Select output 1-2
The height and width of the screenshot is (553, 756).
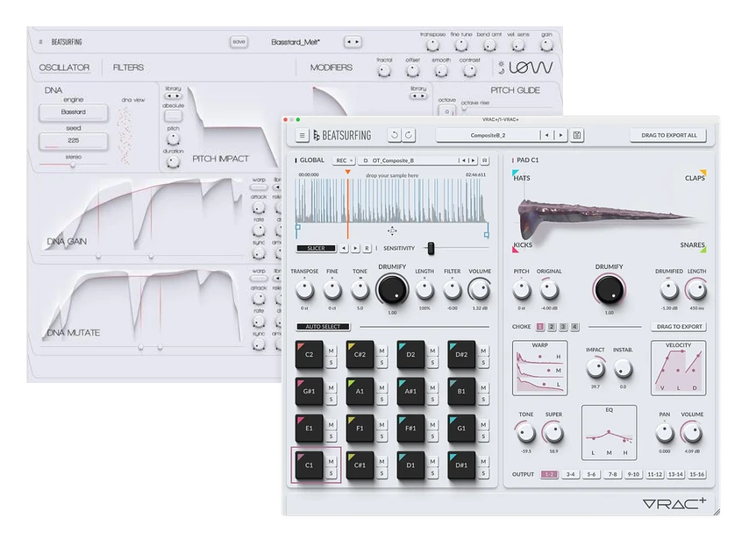[549, 474]
